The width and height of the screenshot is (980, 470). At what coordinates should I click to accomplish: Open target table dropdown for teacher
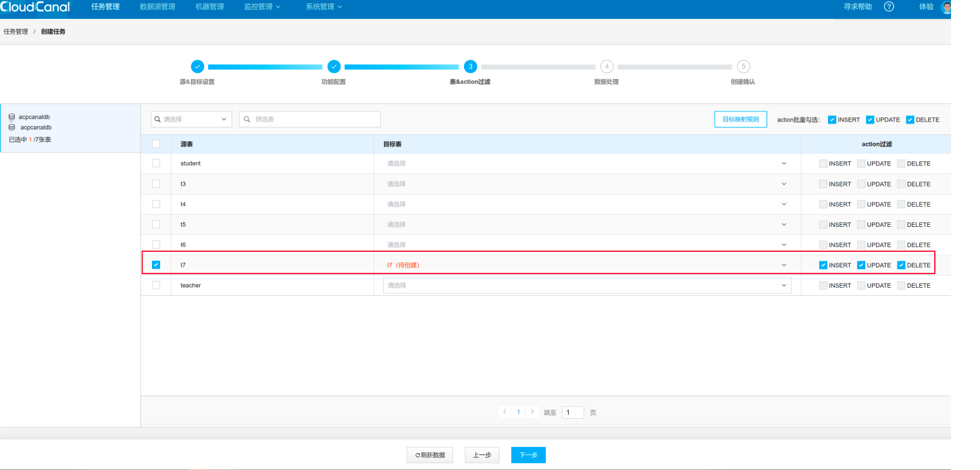coord(587,285)
